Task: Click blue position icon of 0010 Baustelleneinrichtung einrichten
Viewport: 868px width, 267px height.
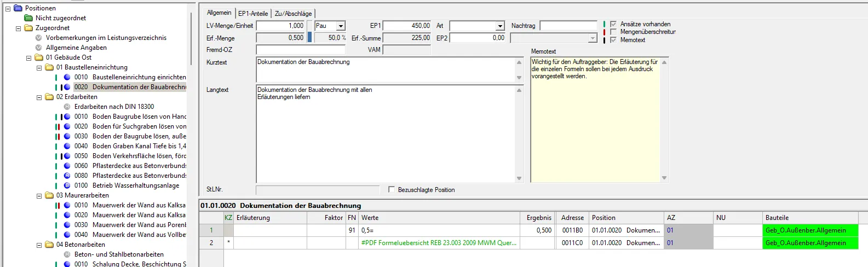Action: [x=67, y=77]
